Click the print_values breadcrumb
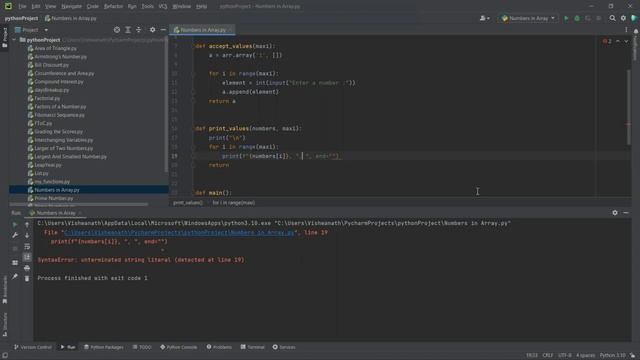The width and height of the screenshot is (640, 360). pos(188,202)
